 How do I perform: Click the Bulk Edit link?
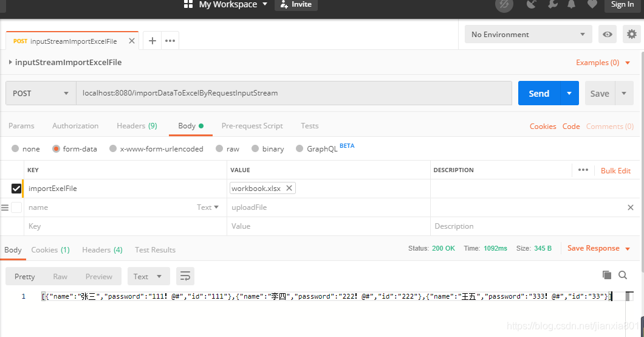pyautogui.click(x=615, y=170)
